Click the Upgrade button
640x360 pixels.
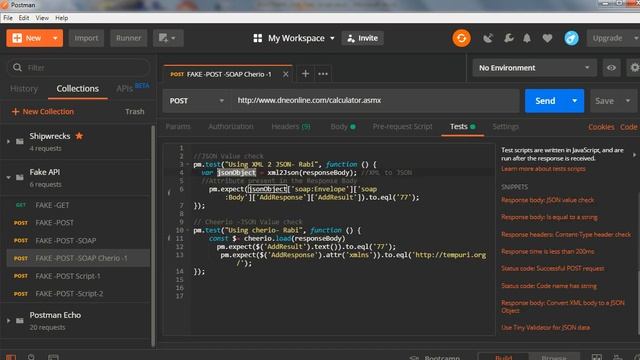point(607,38)
